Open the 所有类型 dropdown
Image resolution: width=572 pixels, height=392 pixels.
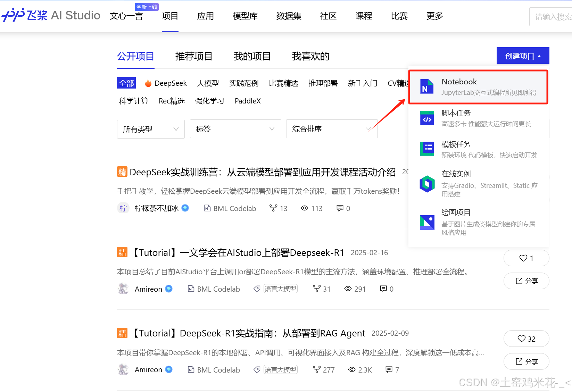151,129
